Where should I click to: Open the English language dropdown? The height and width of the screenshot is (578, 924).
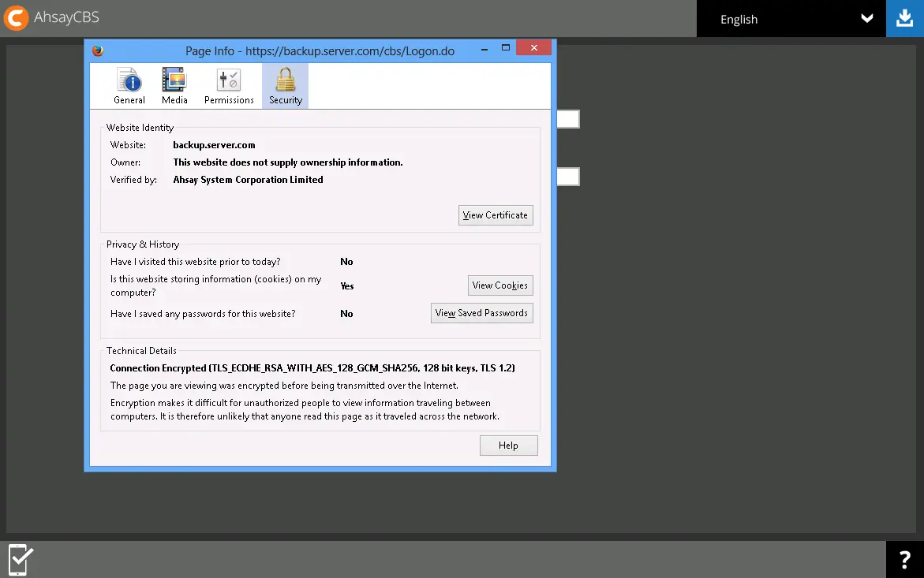point(789,18)
